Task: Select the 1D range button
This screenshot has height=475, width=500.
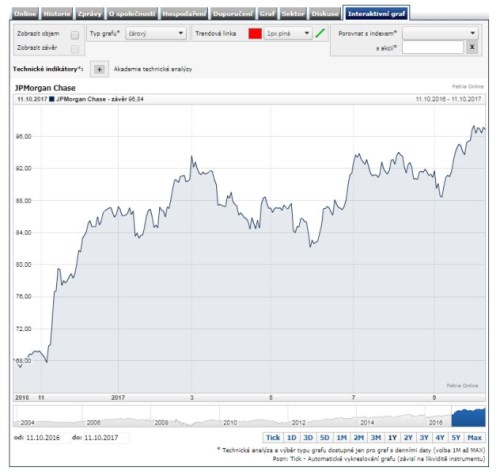Action: click(x=291, y=438)
